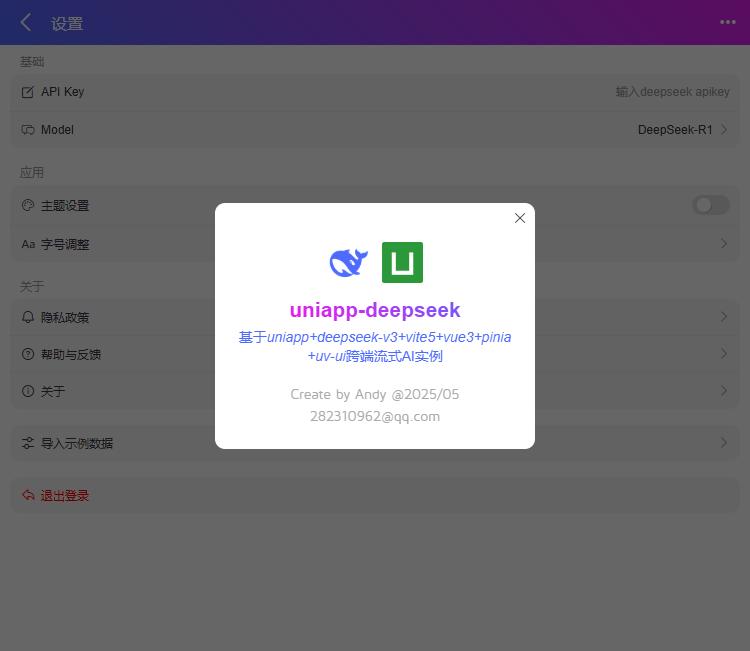750x651 pixels.
Task: Click the Aa font size icon
Action: tap(28, 244)
